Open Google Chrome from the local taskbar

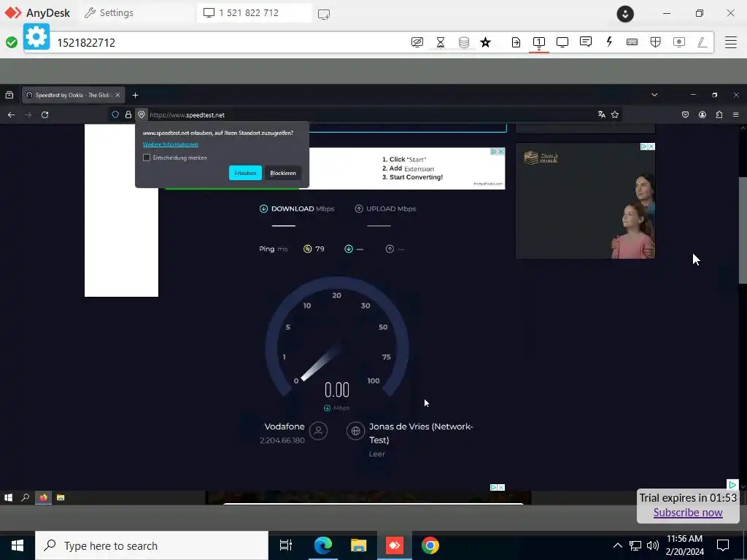coord(430,545)
